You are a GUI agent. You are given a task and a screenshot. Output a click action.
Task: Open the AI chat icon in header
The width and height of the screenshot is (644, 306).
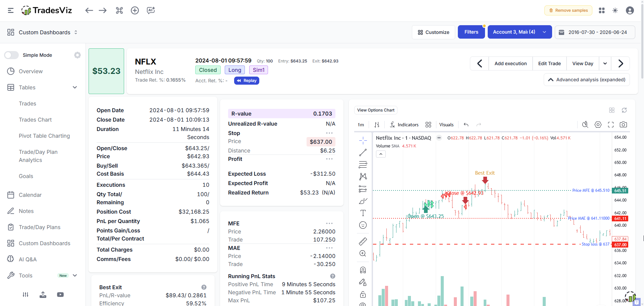pos(151,10)
